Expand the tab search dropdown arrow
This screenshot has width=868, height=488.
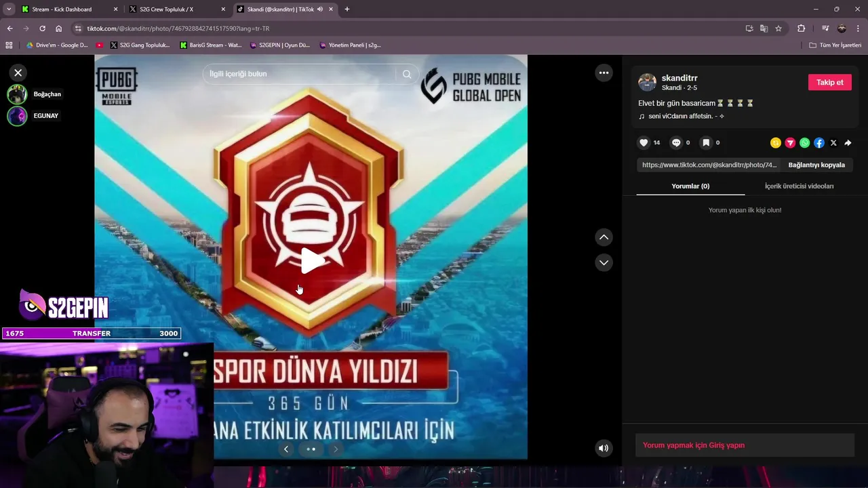[9, 9]
